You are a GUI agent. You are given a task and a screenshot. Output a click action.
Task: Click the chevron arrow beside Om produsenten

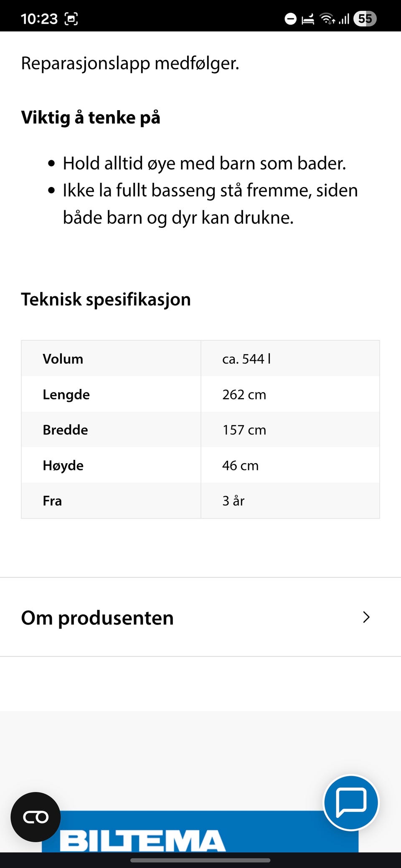pos(366,617)
